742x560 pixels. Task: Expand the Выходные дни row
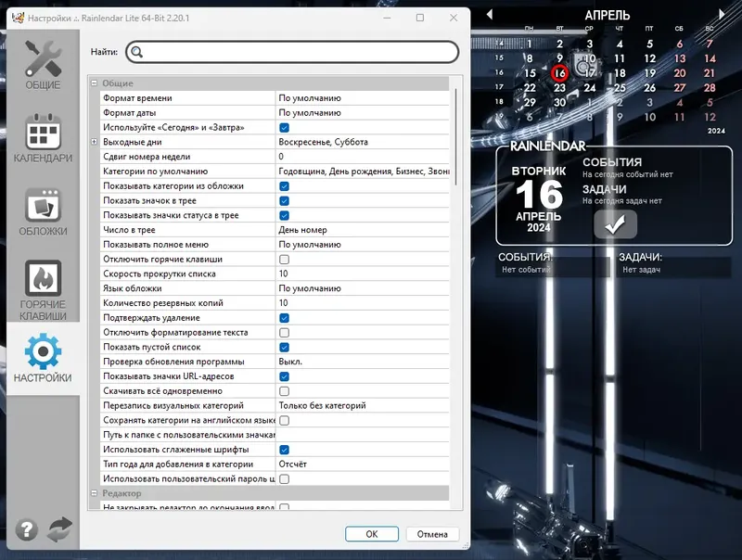(x=95, y=142)
